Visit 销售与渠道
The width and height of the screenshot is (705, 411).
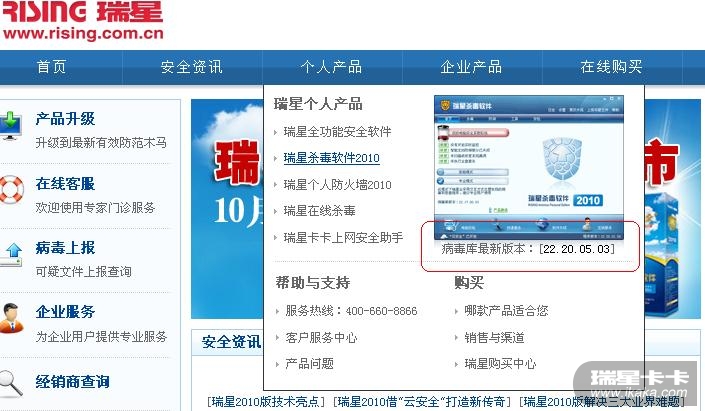point(494,338)
